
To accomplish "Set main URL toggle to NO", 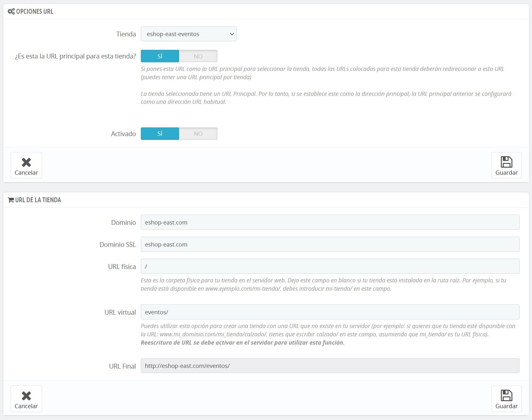I will pos(198,56).
